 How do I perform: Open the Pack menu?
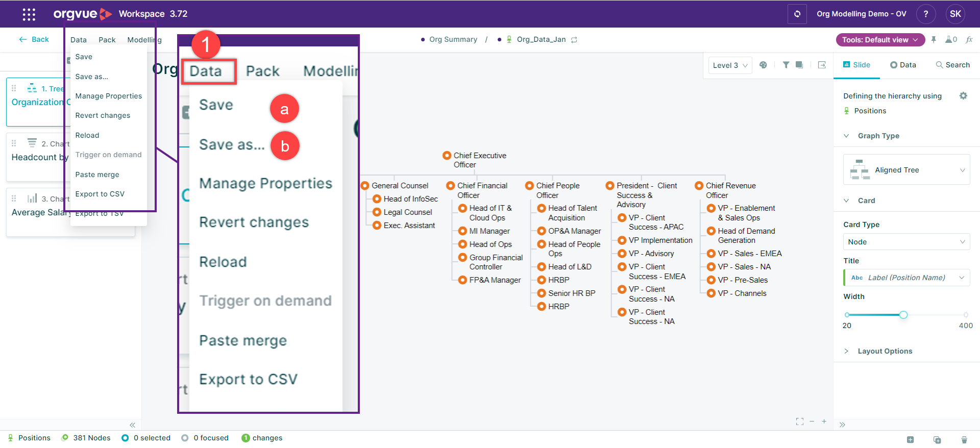pyautogui.click(x=107, y=40)
